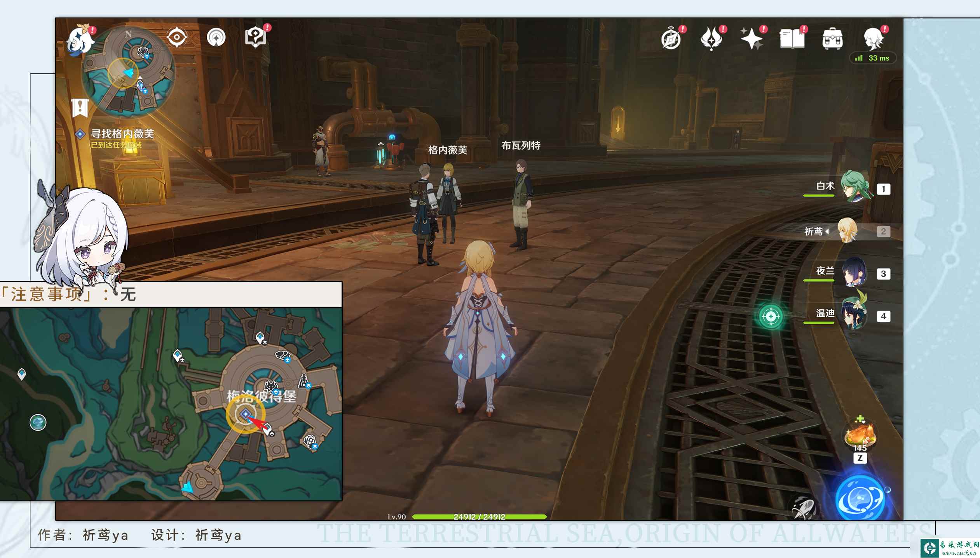Click the wolf boss icon on inset map
980x558 pixels.
pos(271,386)
